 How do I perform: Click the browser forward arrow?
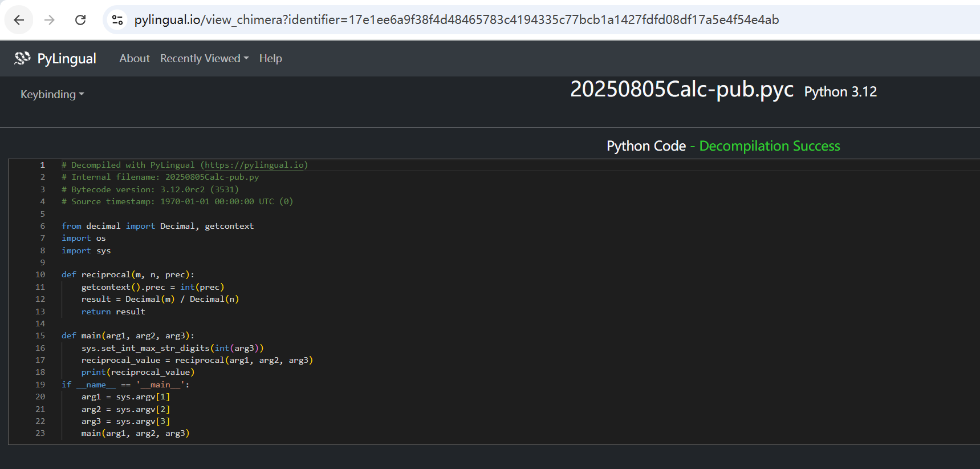pyautogui.click(x=50, y=20)
